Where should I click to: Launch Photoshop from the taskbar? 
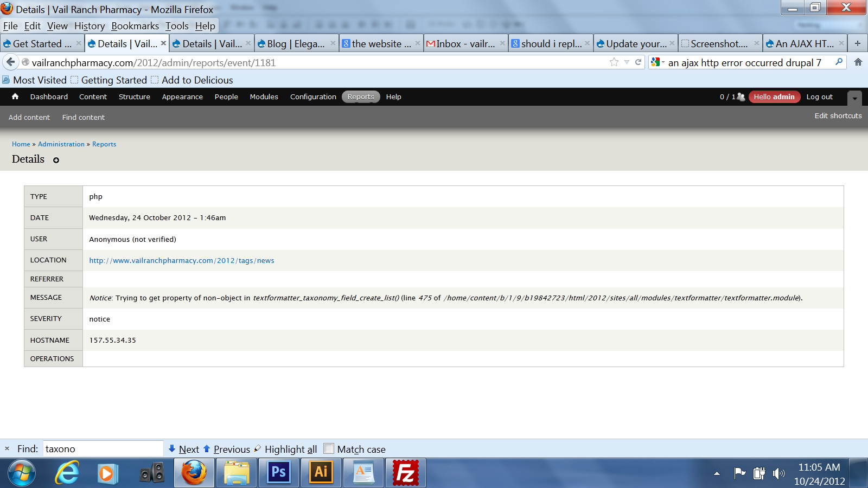click(279, 473)
